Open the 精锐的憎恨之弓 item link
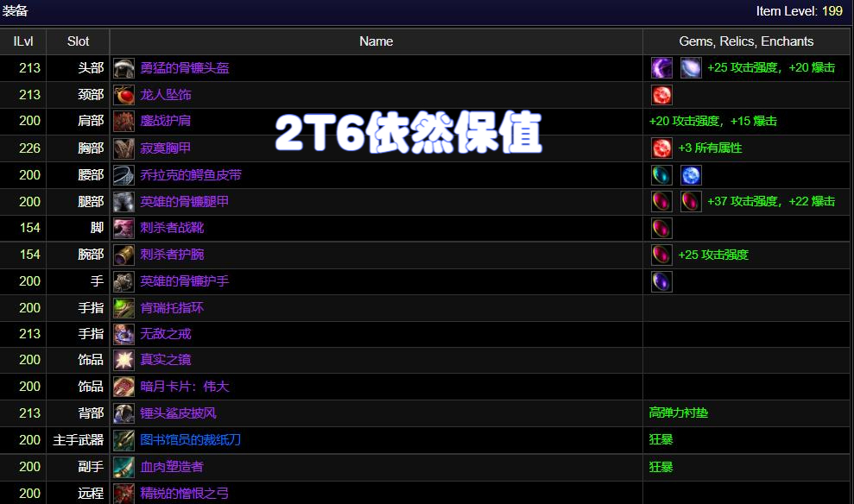The width and height of the screenshot is (854, 504). 185,494
